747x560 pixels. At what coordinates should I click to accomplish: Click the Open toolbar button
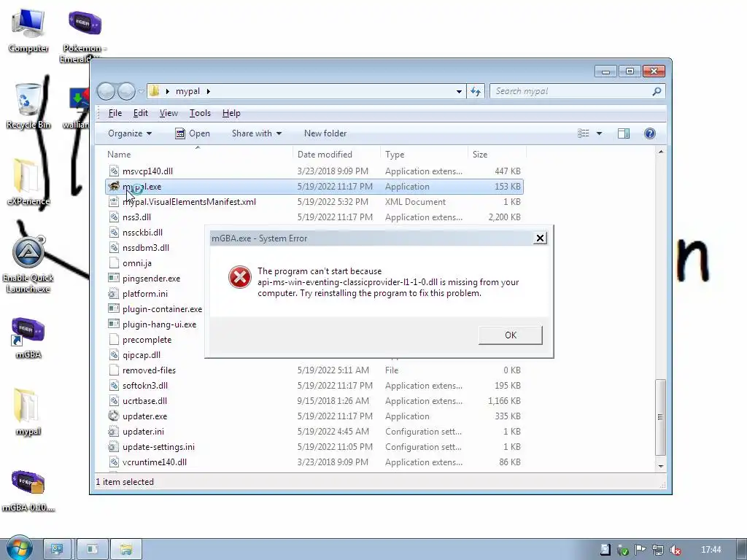193,133
